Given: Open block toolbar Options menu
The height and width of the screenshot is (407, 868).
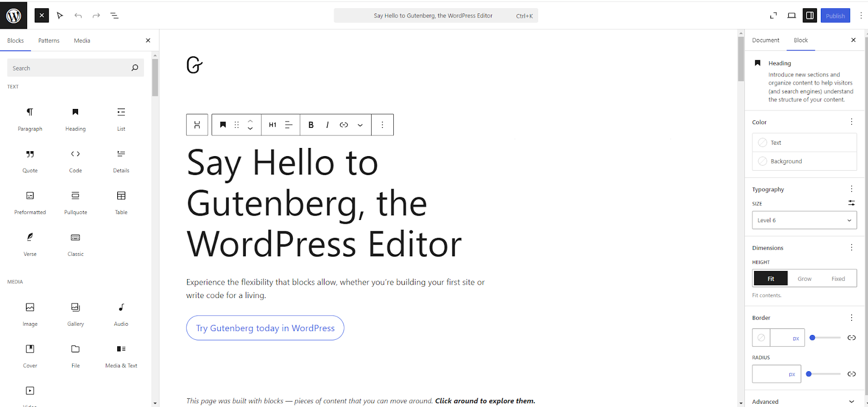Looking at the screenshot, I should click(x=382, y=125).
